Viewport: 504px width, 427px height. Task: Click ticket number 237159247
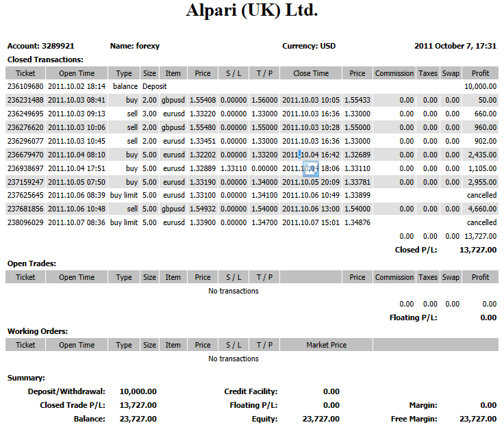pos(25,182)
